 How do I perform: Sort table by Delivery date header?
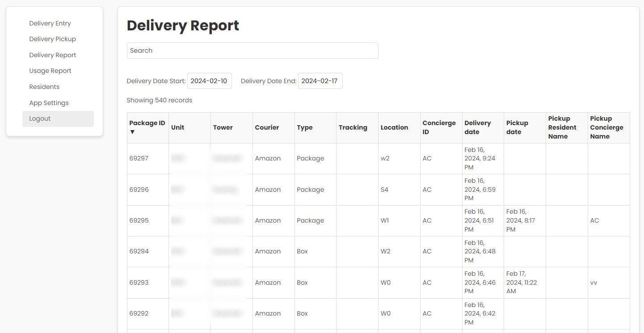477,127
